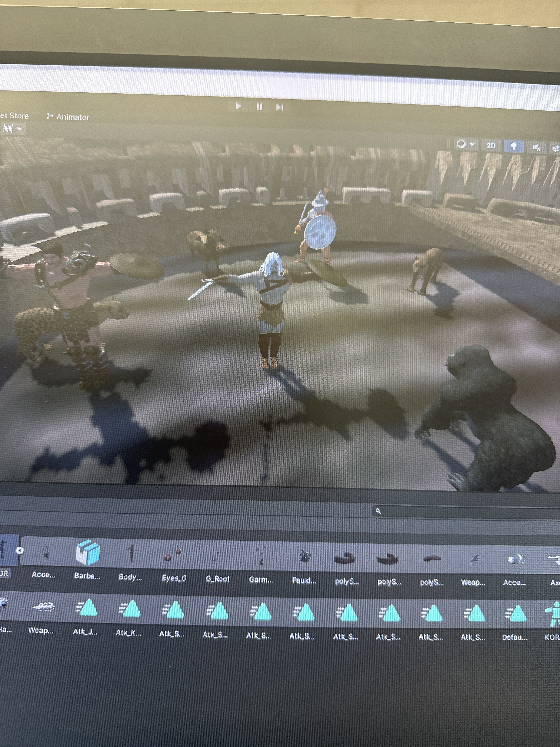Open the grid snapping dropdown arrow

pos(20,129)
